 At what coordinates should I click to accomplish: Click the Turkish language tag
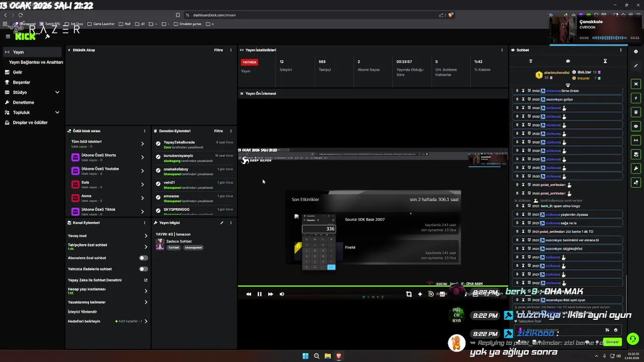tap(174, 248)
